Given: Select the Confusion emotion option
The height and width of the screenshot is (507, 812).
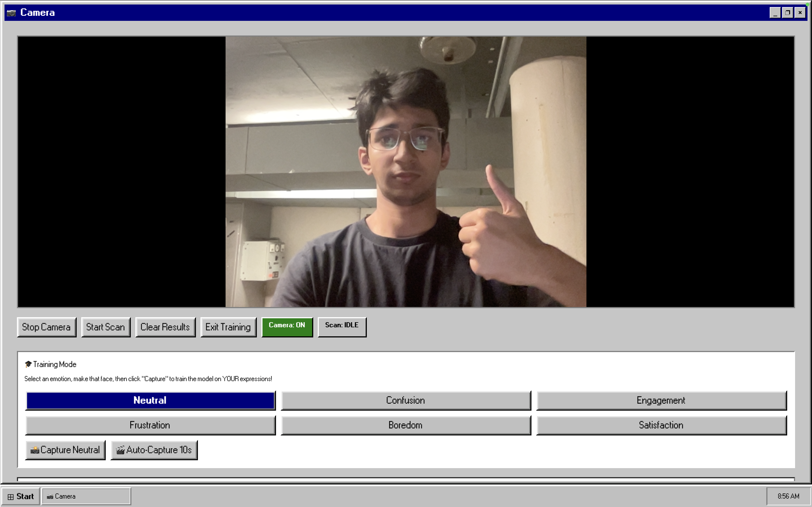Looking at the screenshot, I should click(406, 400).
